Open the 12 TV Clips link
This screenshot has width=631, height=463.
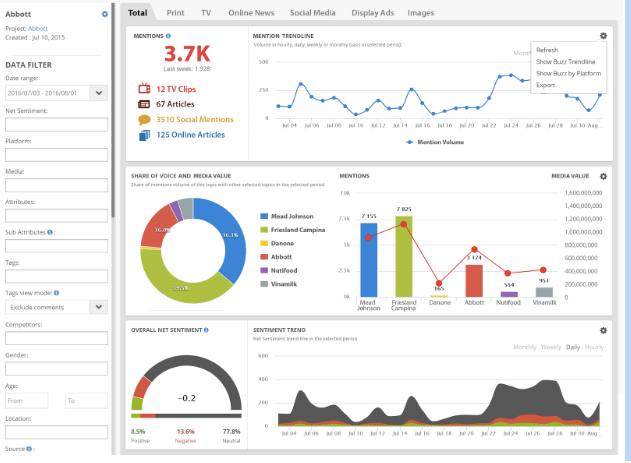click(176, 89)
